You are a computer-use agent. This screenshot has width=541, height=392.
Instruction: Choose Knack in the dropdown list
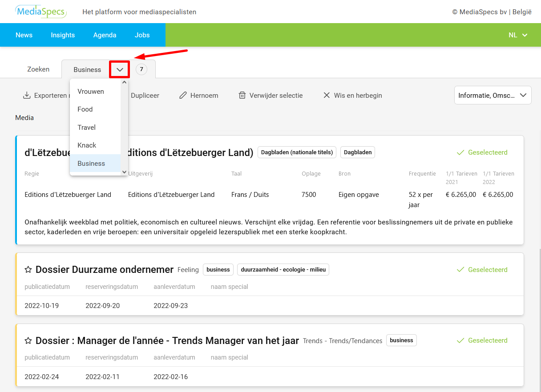pos(87,145)
